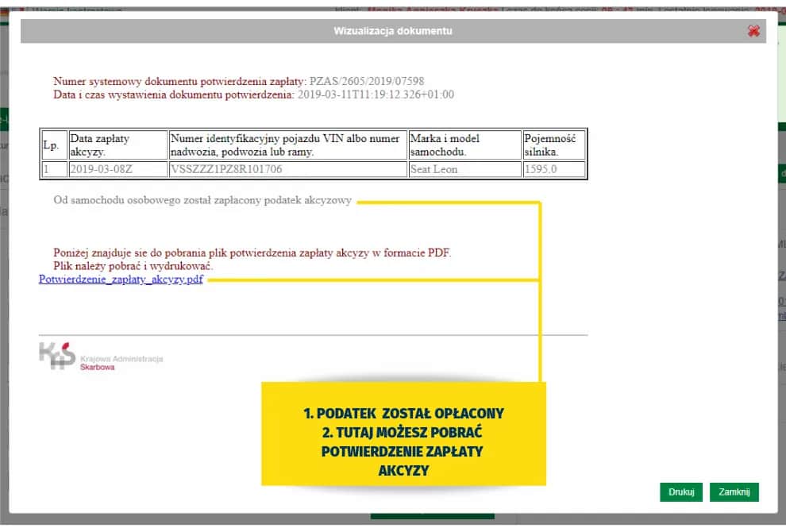
Task: Click the Numer identyfikacyjny pojazdu VIN header
Action: coord(287,145)
